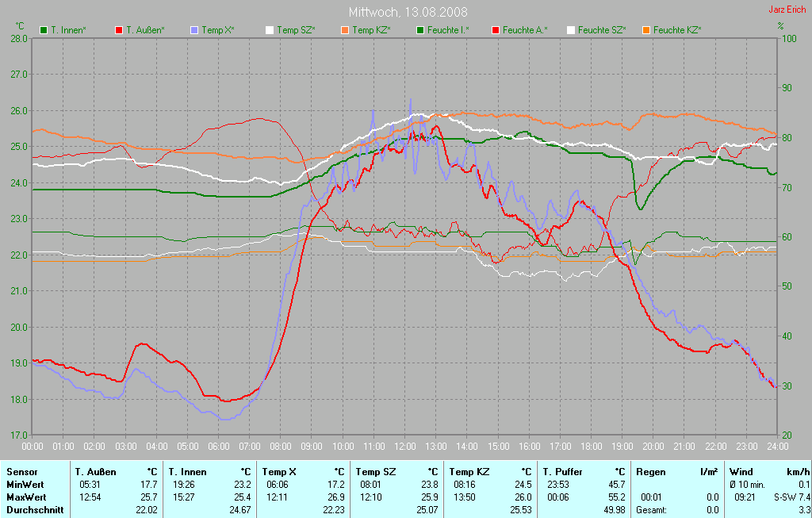Click the Regen column header
Viewport: 812px width, 518px height.
click(649, 472)
